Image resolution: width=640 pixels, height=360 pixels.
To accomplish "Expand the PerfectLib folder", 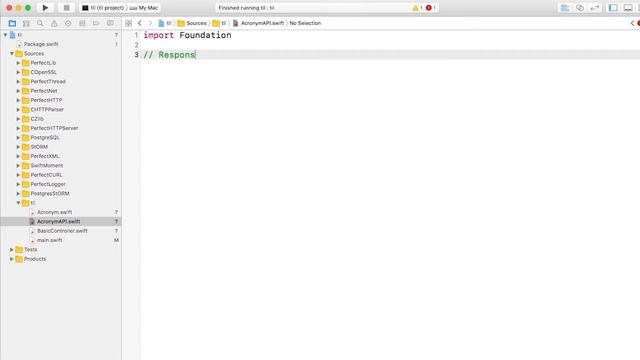I will (x=18, y=63).
